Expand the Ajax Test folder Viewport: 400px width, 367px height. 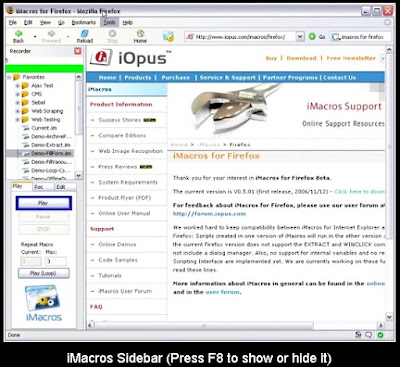[x=17, y=86]
